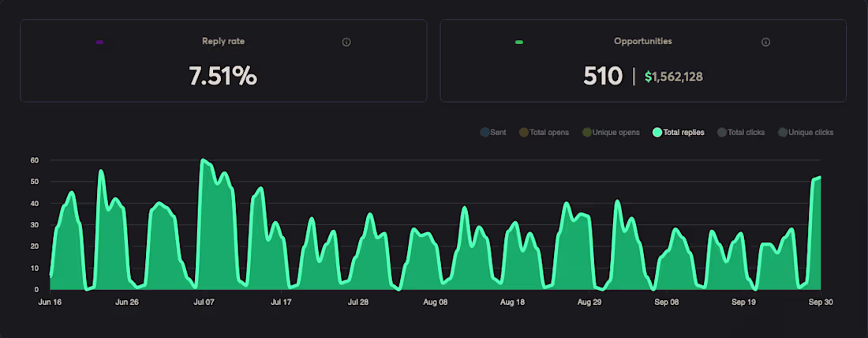Select the Reply rate card title
This screenshot has height=338, width=868.
coord(223,42)
